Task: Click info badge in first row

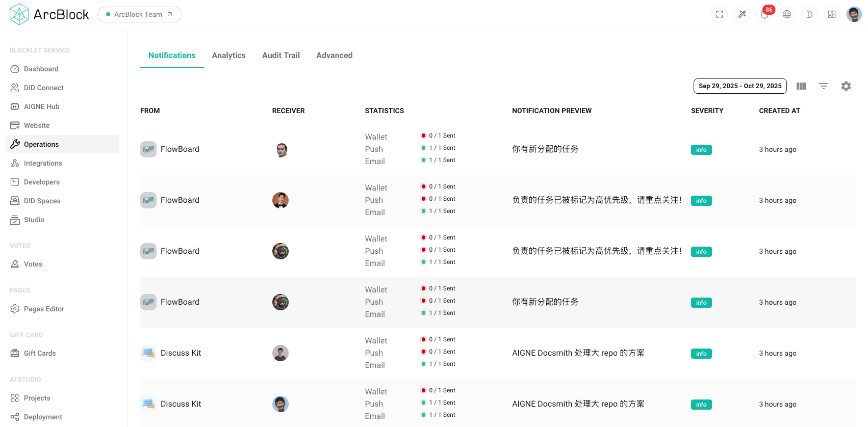Action: (x=701, y=150)
